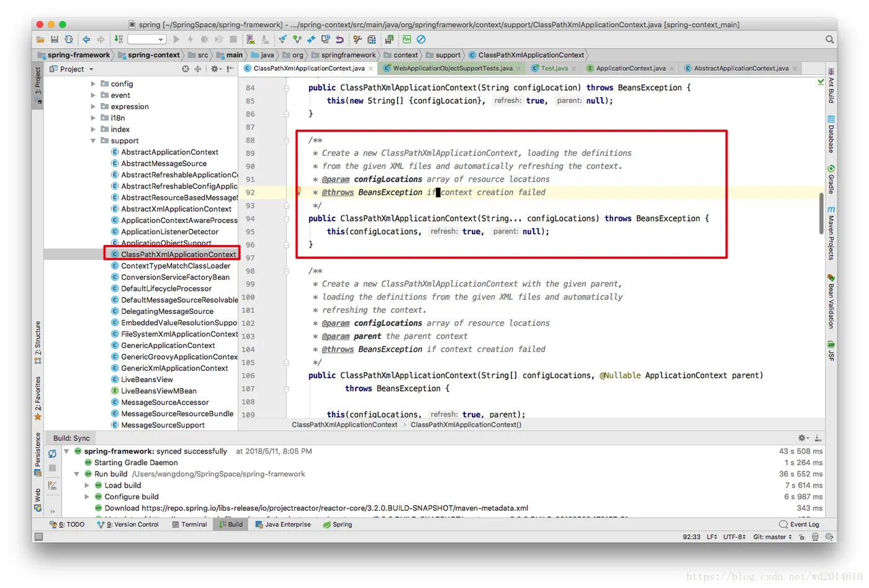Select ClassPathXmlApplicationContext in the project tree
This screenshot has width=869, height=588.
(178, 254)
